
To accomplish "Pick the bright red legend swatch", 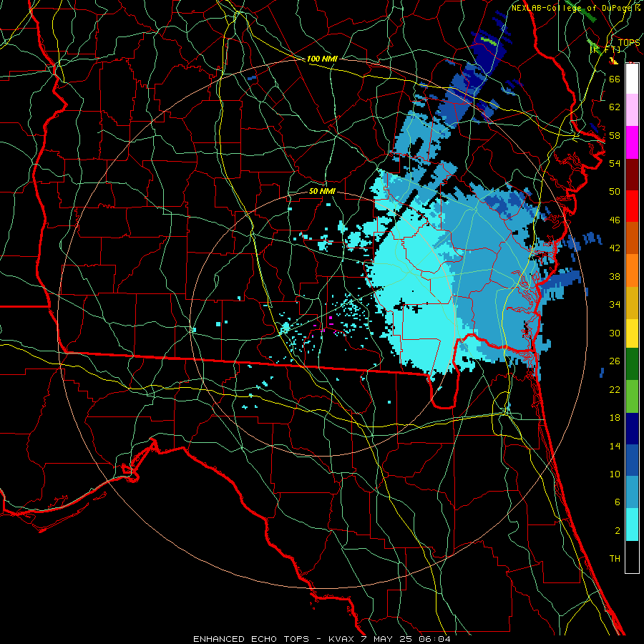I will click(632, 206).
